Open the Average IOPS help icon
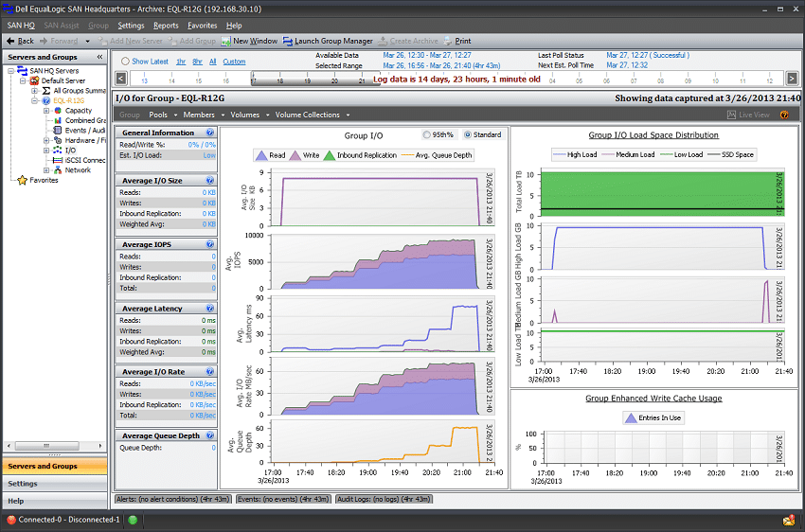The height and width of the screenshot is (532, 805). (210, 244)
